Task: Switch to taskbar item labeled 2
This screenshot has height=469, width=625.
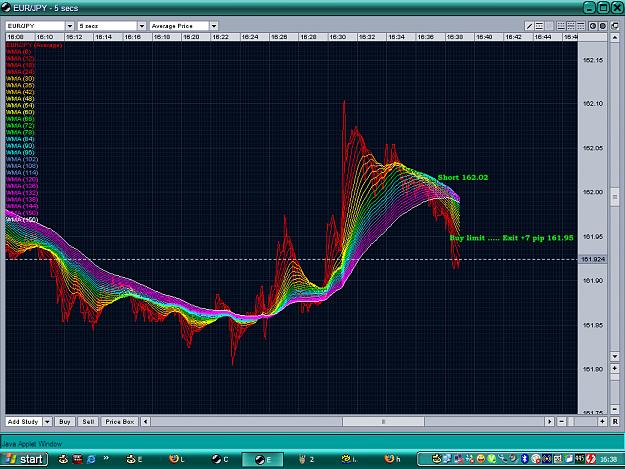Action: coord(307,459)
